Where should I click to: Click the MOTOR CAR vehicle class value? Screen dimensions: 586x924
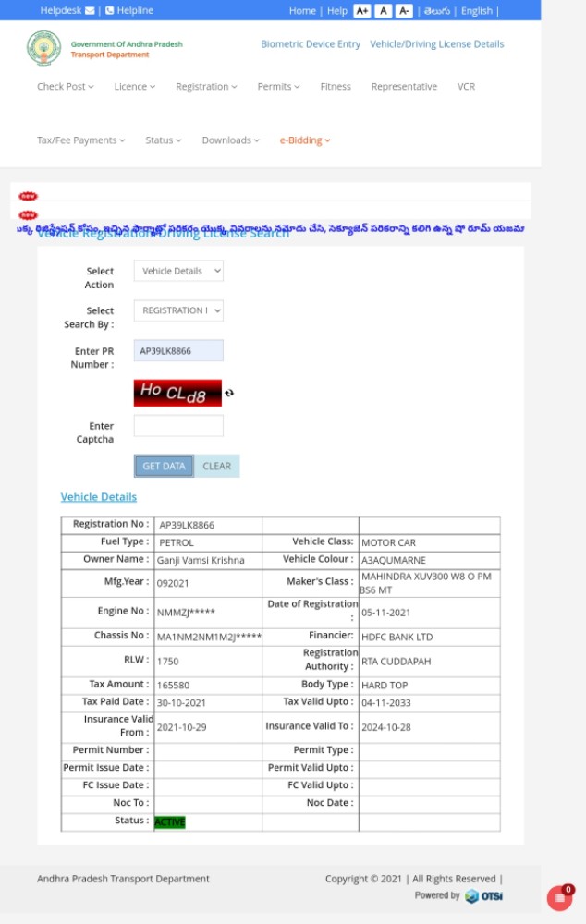point(388,542)
